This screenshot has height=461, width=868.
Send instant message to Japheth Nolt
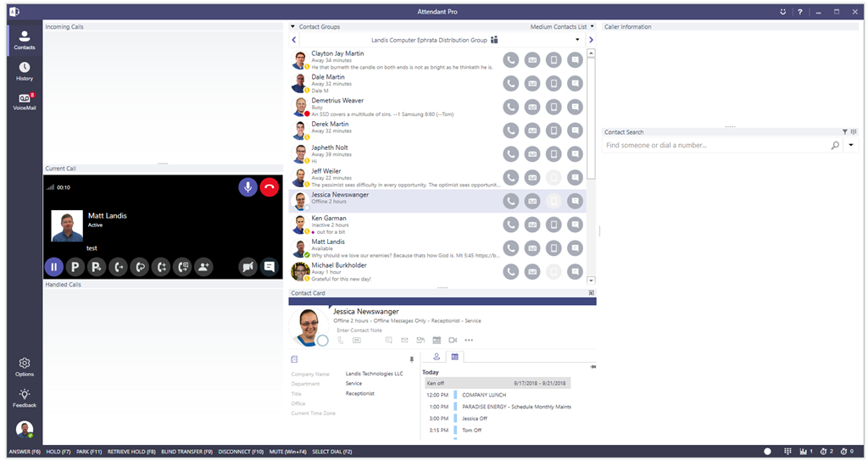point(576,154)
